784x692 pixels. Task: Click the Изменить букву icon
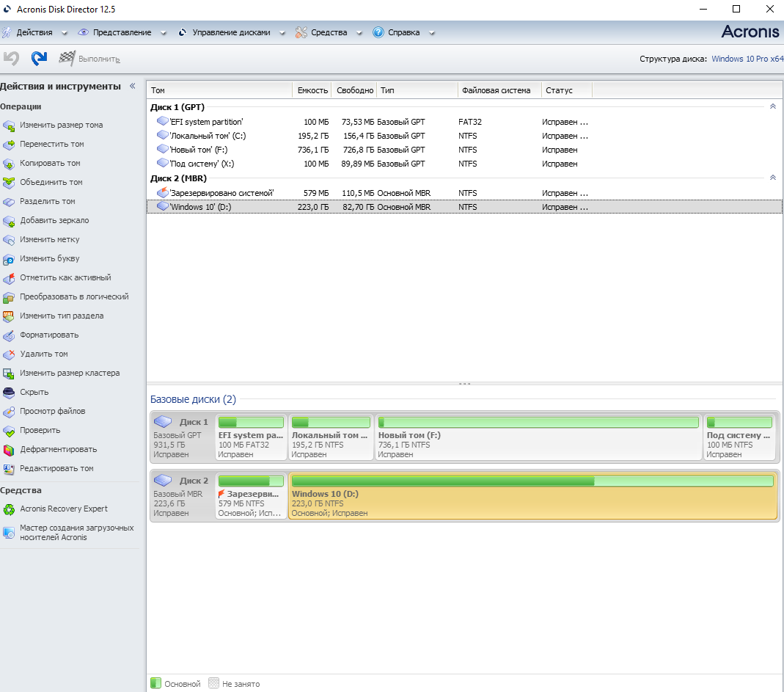click(x=9, y=259)
